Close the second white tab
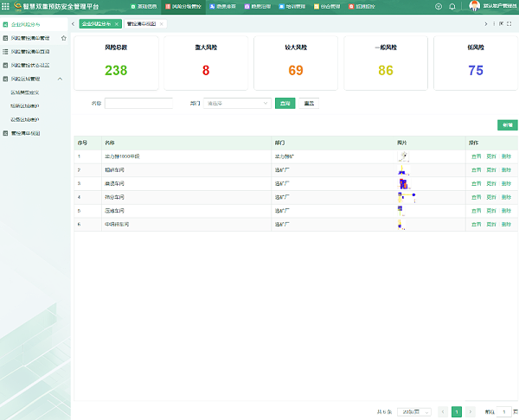This screenshot has height=420, width=519. (x=161, y=24)
